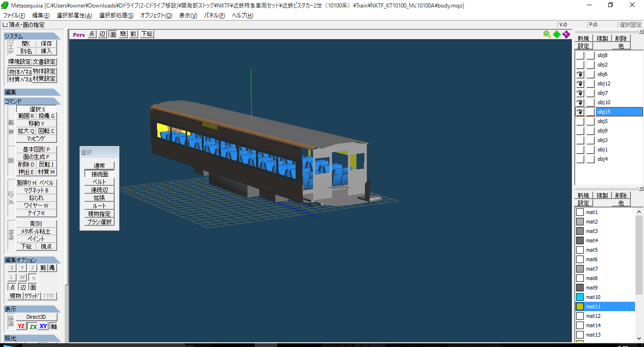
Task: Hide obj10 using its eye icon
Action: point(580,102)
